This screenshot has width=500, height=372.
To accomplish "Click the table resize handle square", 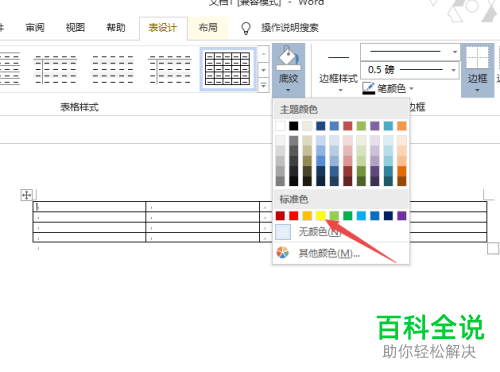I will click(x=493, y=249).
